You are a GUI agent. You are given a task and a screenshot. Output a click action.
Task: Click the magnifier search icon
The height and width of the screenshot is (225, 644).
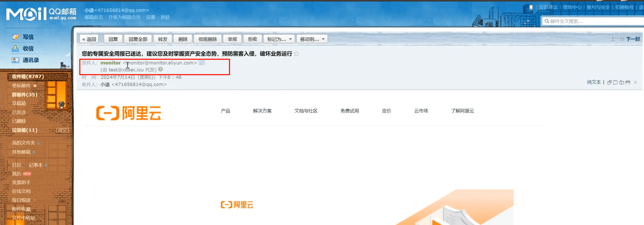pyautogui.click(x=547, y=21)
